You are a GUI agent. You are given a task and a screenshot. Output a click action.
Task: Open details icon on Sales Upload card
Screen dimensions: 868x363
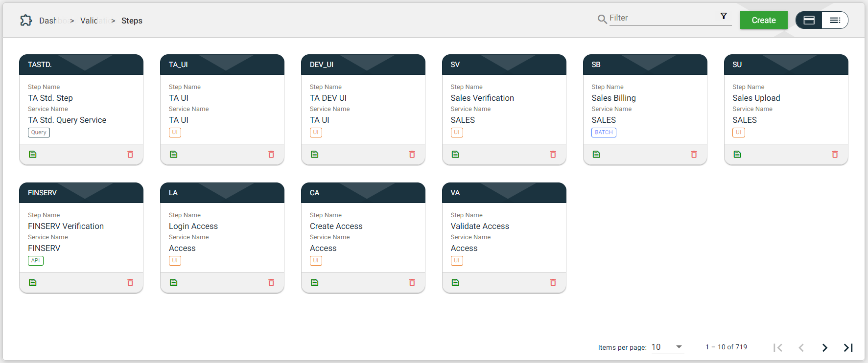(737, 155)
